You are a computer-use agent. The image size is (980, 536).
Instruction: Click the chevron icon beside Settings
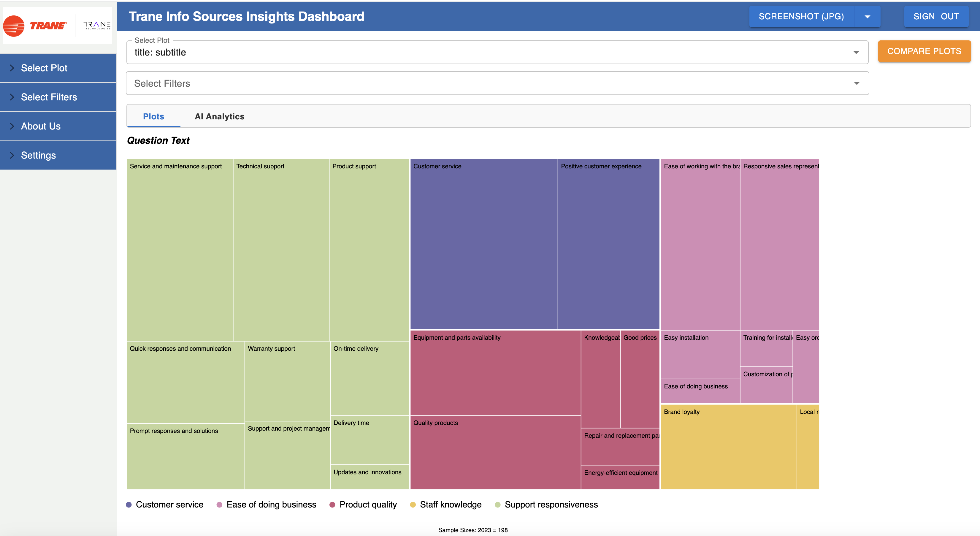pos(12,155)
